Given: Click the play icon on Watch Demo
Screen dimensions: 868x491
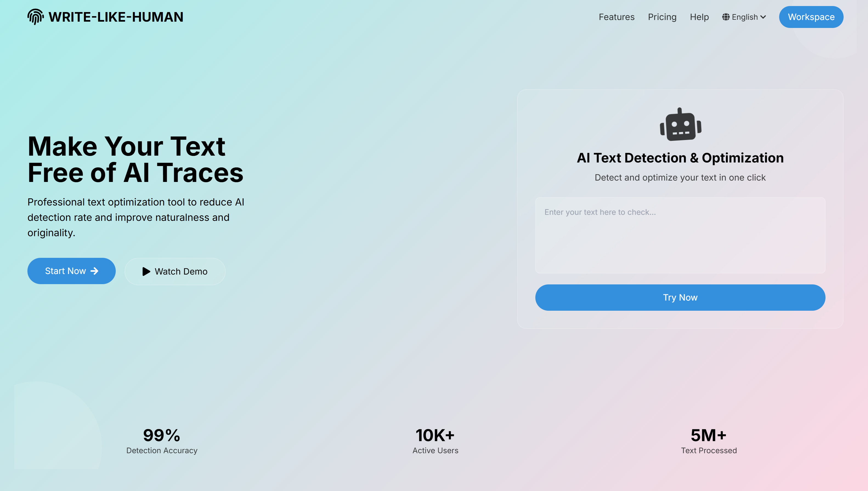Looking at the screenshot, I should [x=146, y=272].
